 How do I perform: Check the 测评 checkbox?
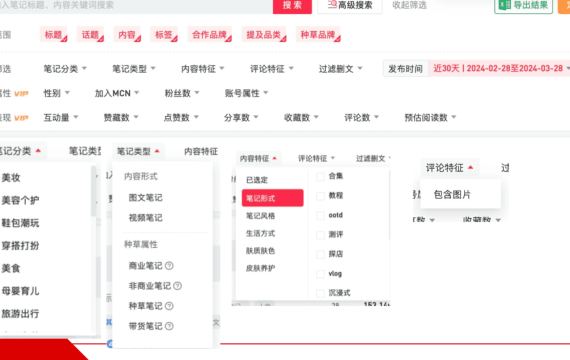[320, 235]
